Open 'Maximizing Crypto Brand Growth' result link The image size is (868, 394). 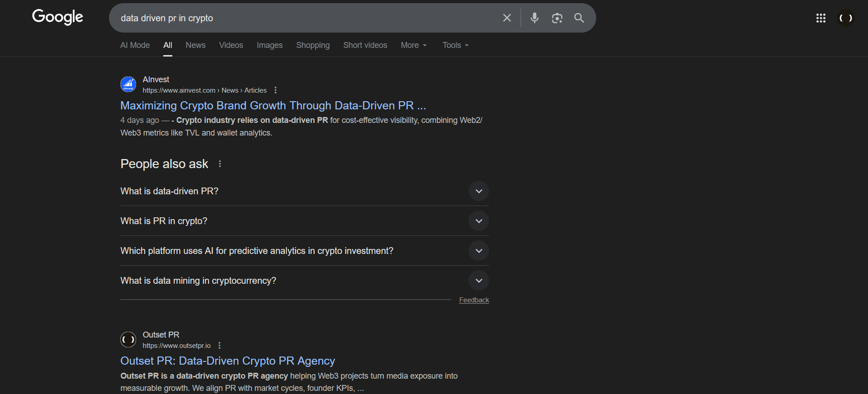pyautogui.click(x=273, y=105)
